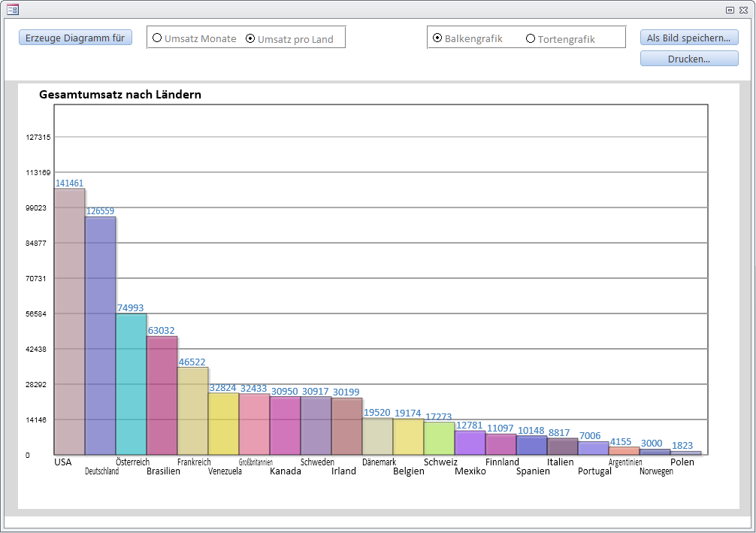
Task: Select the blue Deutschland bar
Action: 100,338
